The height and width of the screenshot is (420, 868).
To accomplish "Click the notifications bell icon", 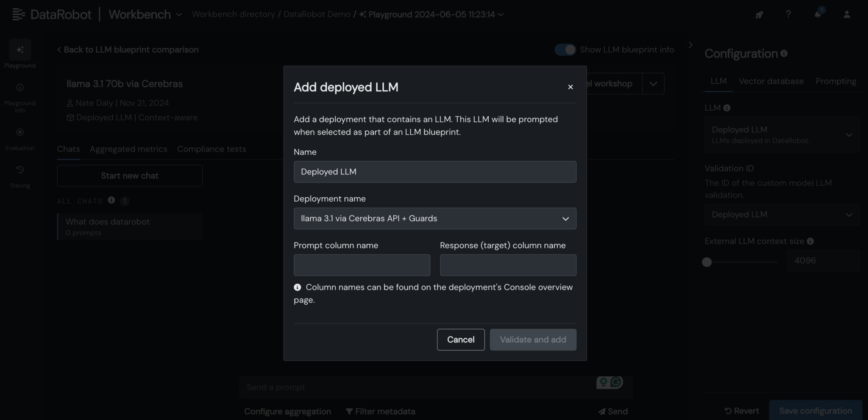I will [818, 14].
